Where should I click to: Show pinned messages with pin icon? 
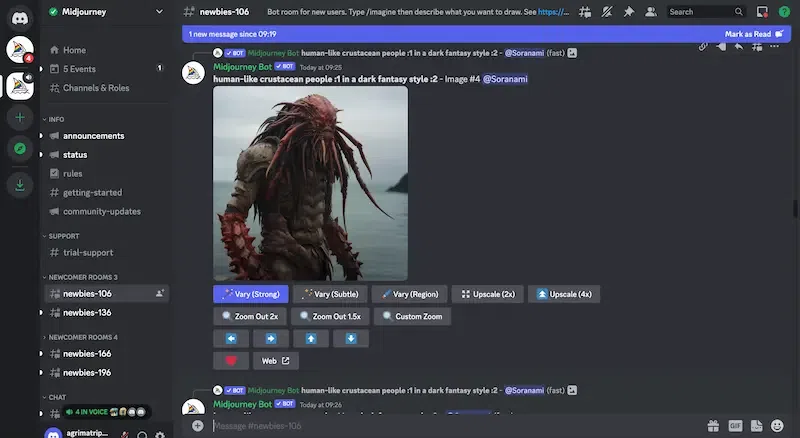point(629,12)
